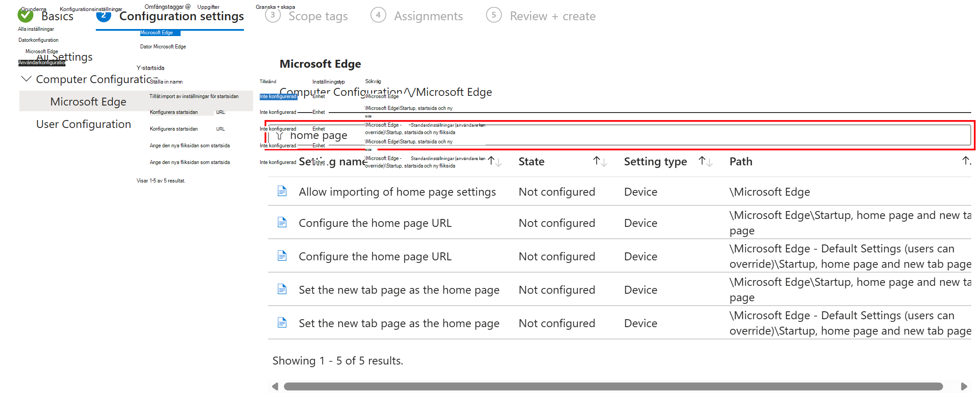Sort by Setting name column arrows
980x401 pixels.
pyautogui.click(x=495, y=161)
